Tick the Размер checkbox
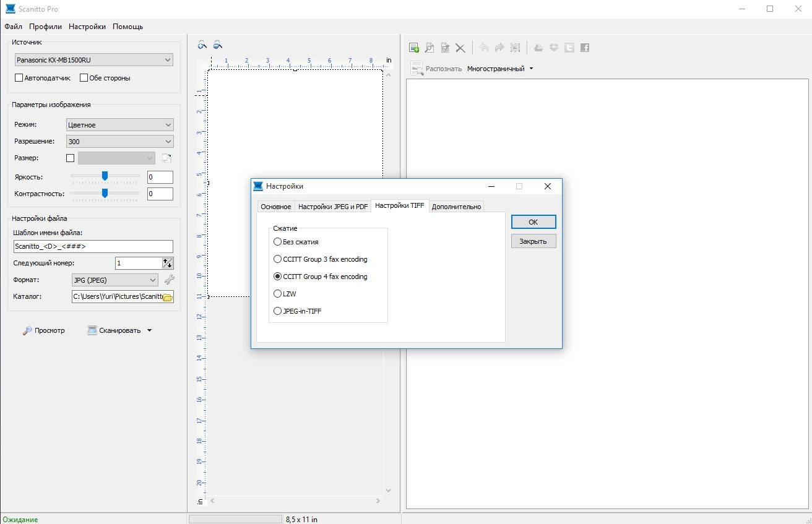The width and height of the screenshot is (812, 524). point(70,158)
